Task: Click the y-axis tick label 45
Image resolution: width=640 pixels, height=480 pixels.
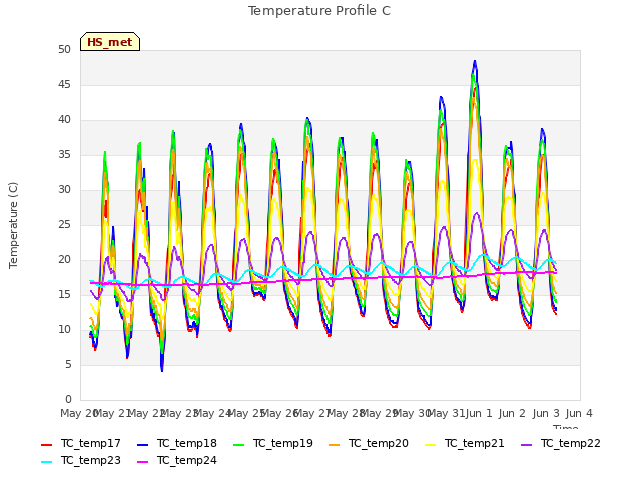Action: pos(64,84)
